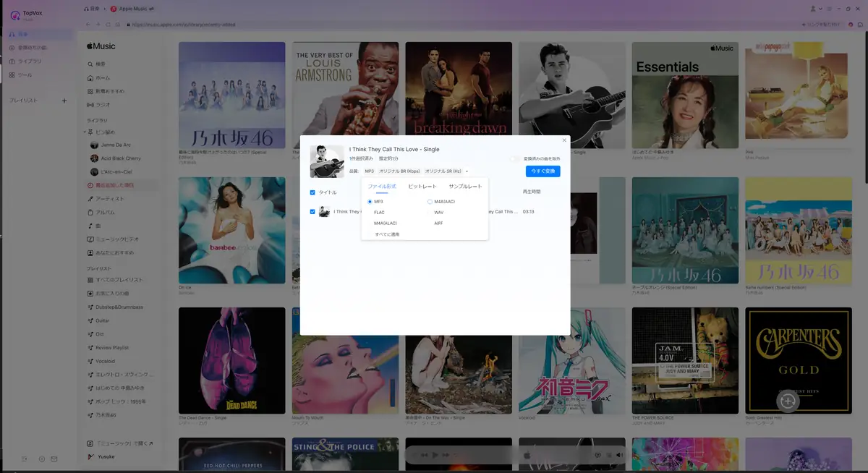The height and width of the screenshot is (473, 868).
Task: Open the Yusuke account link
Action: click(101, 456)
